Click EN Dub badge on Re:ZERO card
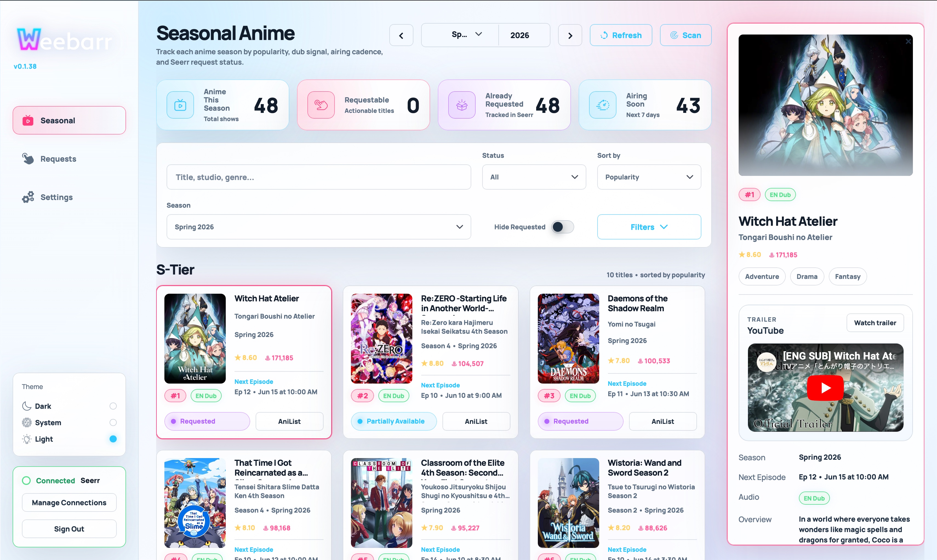The height and width of the screenshot is (560, 937). 394,396
